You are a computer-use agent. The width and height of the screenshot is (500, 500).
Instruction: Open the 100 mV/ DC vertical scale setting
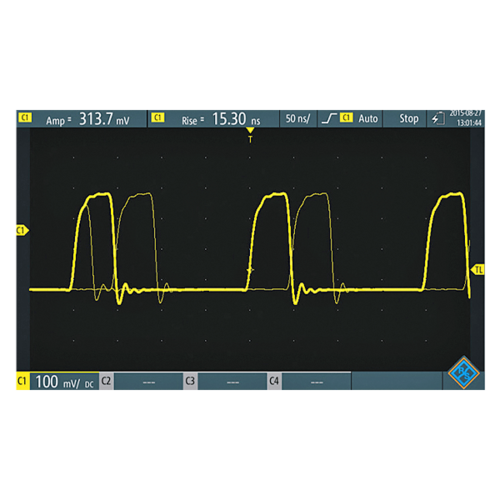(64, 381)
